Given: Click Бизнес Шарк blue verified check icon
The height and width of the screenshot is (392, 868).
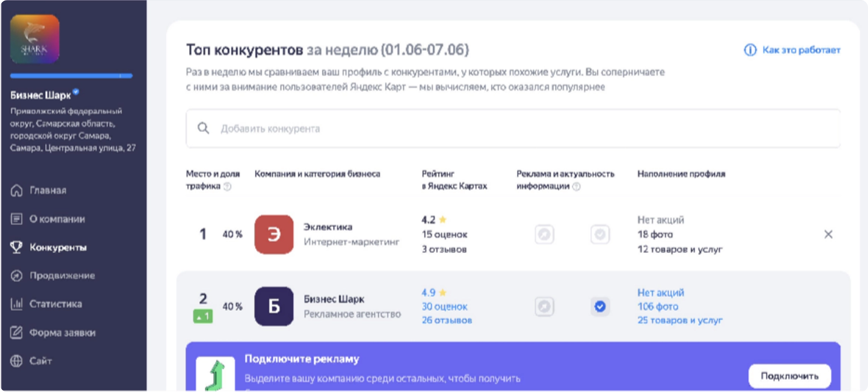Looking at the screenshot, I should click(600, 306).
